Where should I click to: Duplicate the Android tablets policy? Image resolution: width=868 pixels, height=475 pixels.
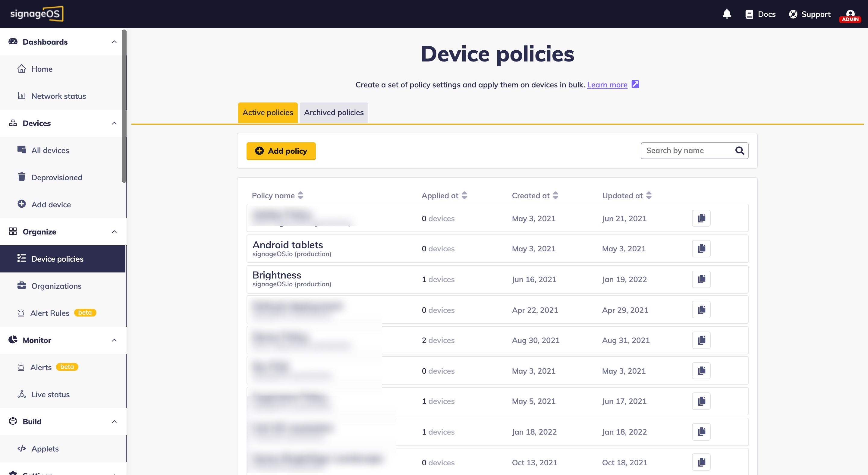coord(701,249)
